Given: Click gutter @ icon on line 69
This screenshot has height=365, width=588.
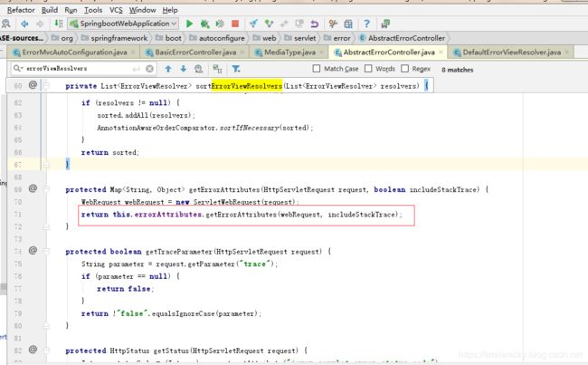Looking at the screenshot, I should pos(33,188).
